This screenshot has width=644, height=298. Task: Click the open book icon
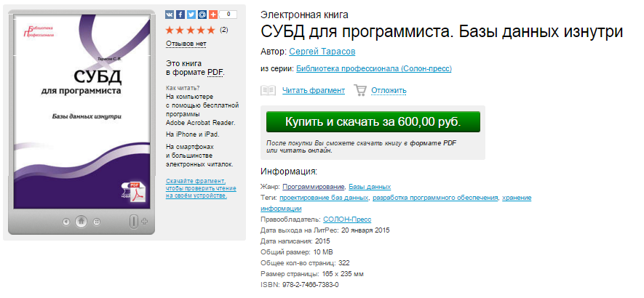pyautogui.click(x=269, y=90)
